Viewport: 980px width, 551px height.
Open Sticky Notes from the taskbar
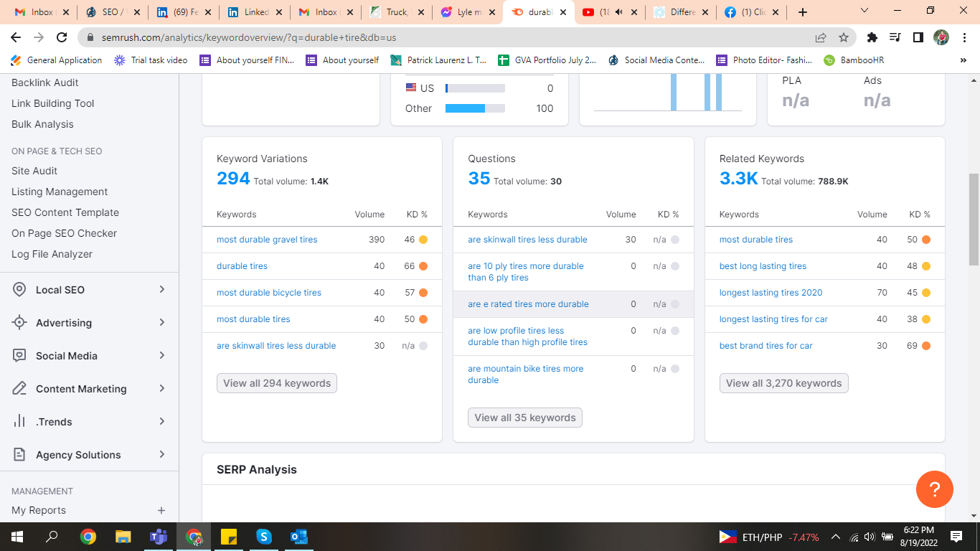[229, 537]
